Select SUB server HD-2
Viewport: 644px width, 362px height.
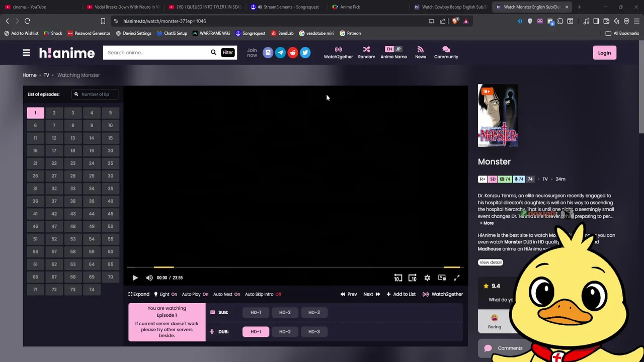point(285,312)
